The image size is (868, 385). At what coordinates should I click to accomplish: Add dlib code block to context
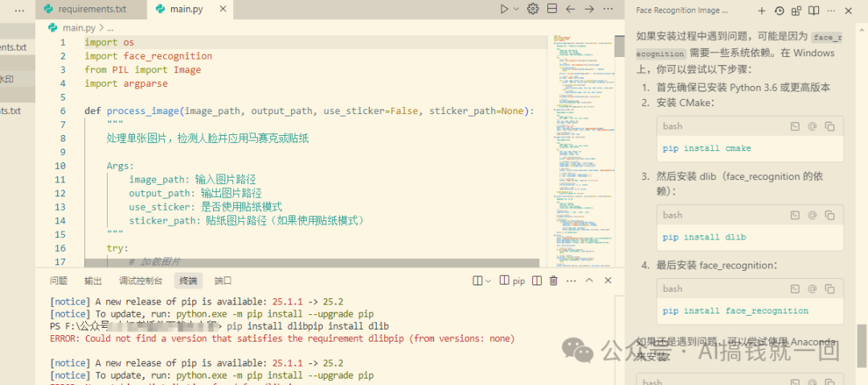812,215
